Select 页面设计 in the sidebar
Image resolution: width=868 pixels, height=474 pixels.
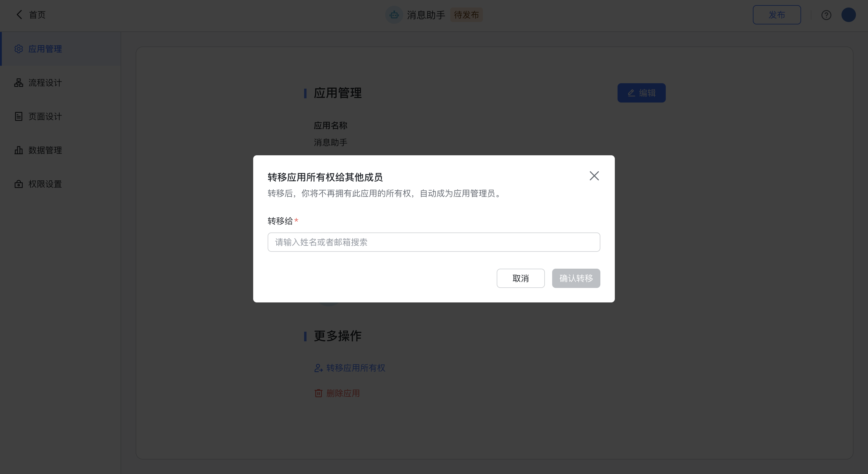tap(61, 116)
